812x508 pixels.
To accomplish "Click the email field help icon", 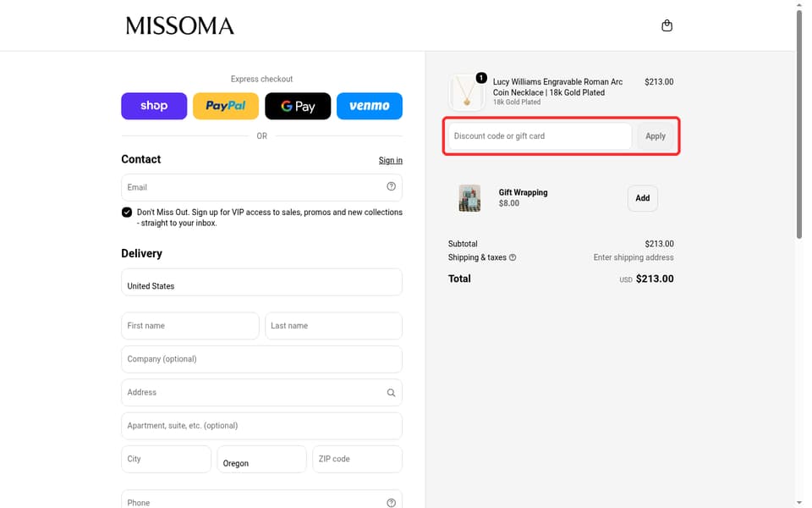I will 391,186.
